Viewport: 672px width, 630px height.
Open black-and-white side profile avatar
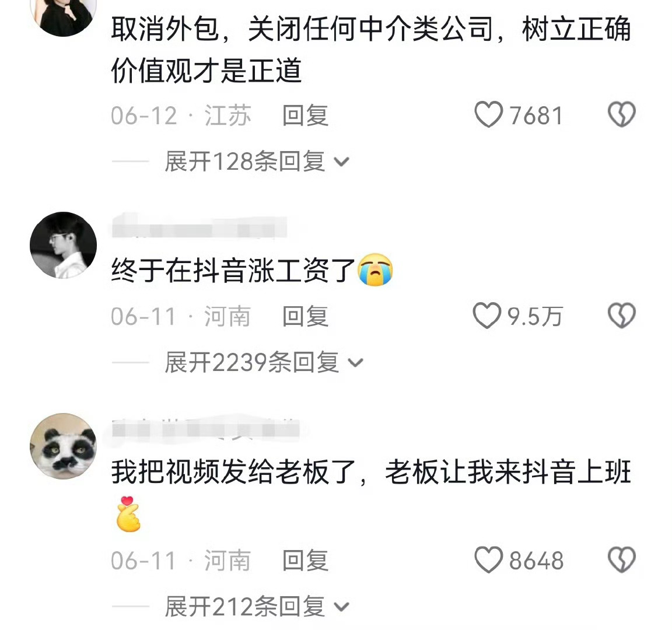pyautogui.click(x=64, y=245)
